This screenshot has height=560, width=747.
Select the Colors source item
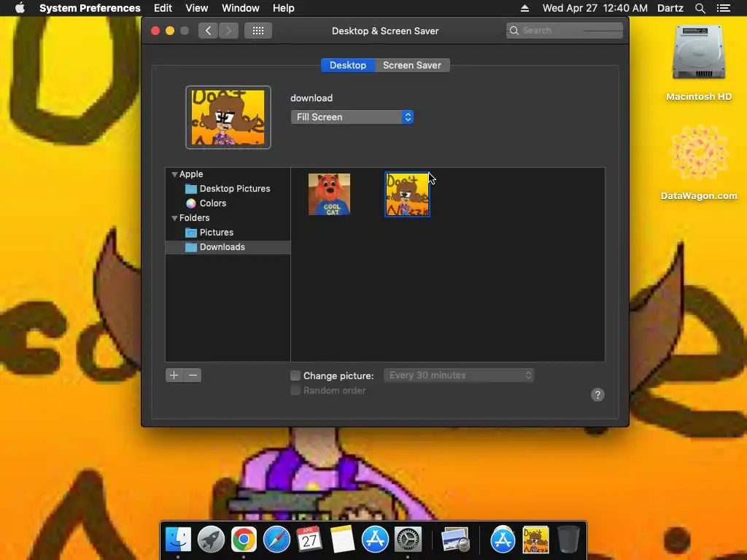pyautogui.click(x=212, y=203)
